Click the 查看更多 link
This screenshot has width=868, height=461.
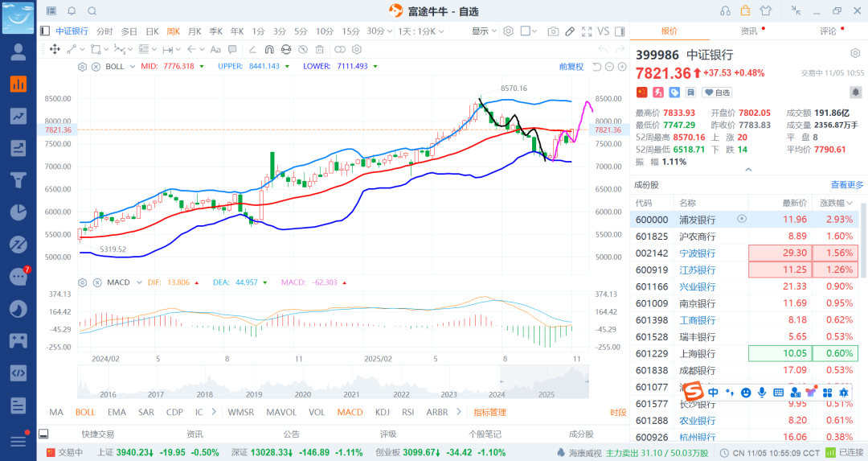point(847,185)
